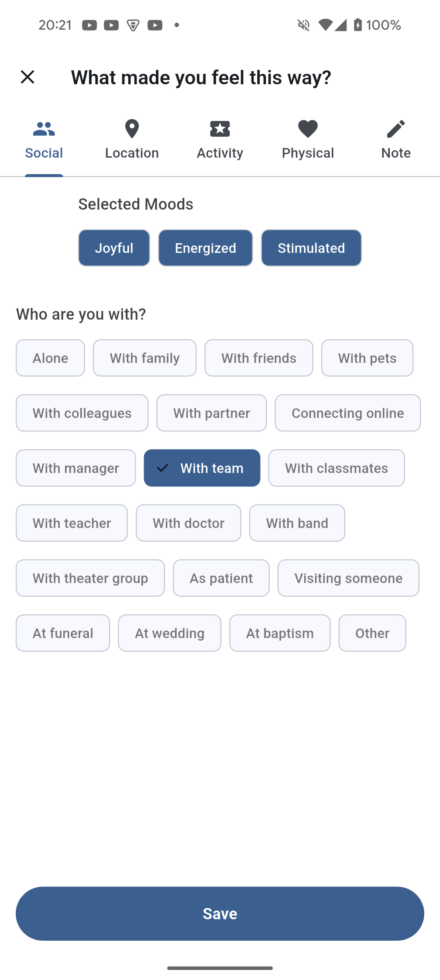Select the At wedding chip
Viewport: 440px width, 980px height.
click(x=170, y=633)
